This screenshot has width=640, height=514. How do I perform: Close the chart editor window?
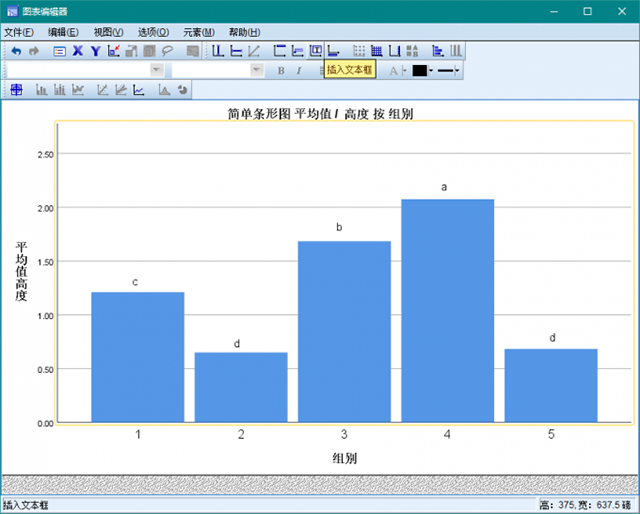(622, 11)
